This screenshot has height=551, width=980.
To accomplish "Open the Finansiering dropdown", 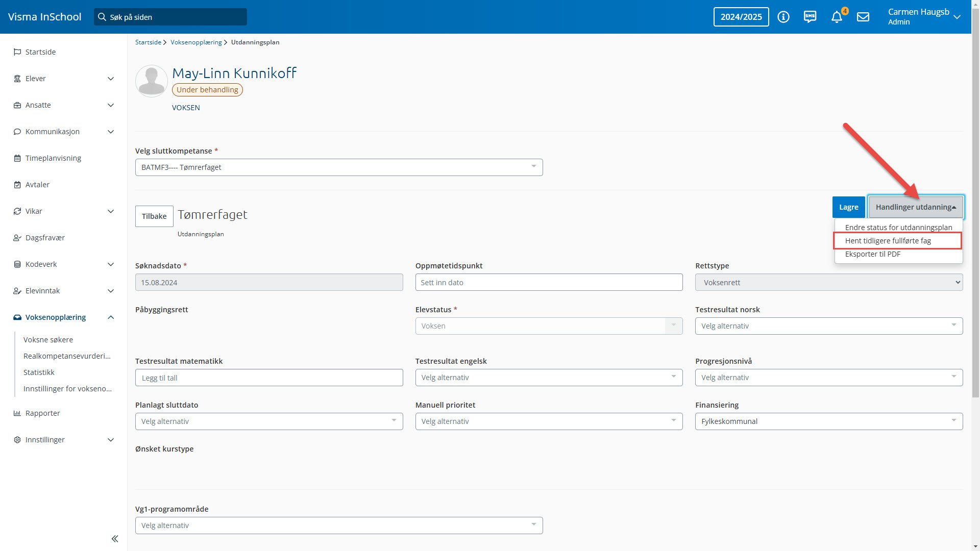I will [828, 421].
